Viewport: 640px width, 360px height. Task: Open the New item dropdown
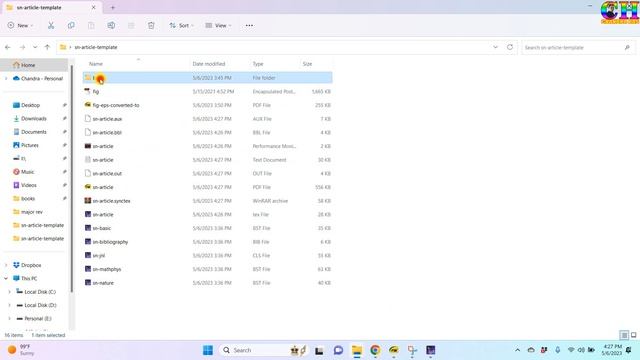pyautogui.click(x=20, y=25)
